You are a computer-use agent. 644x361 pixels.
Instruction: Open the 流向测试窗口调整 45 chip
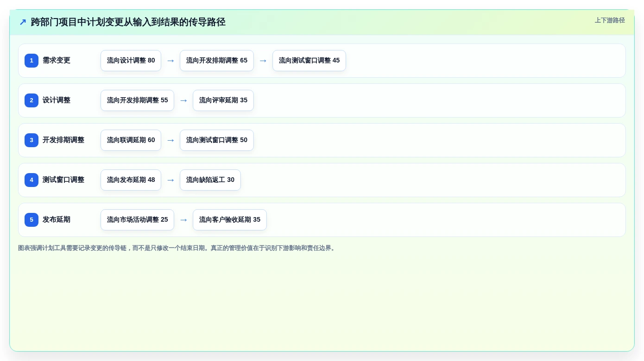[309, 61]
